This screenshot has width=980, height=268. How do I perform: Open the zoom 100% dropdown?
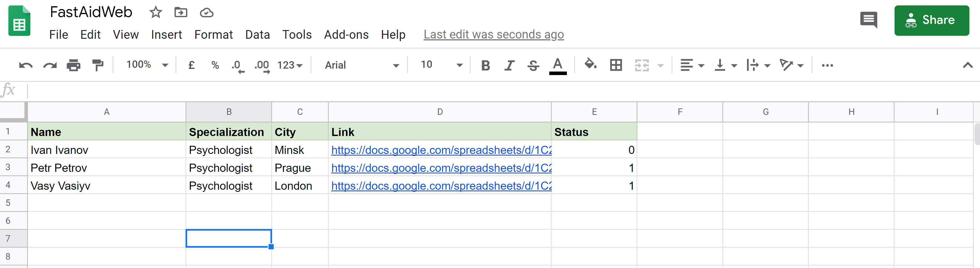[147, 65]
